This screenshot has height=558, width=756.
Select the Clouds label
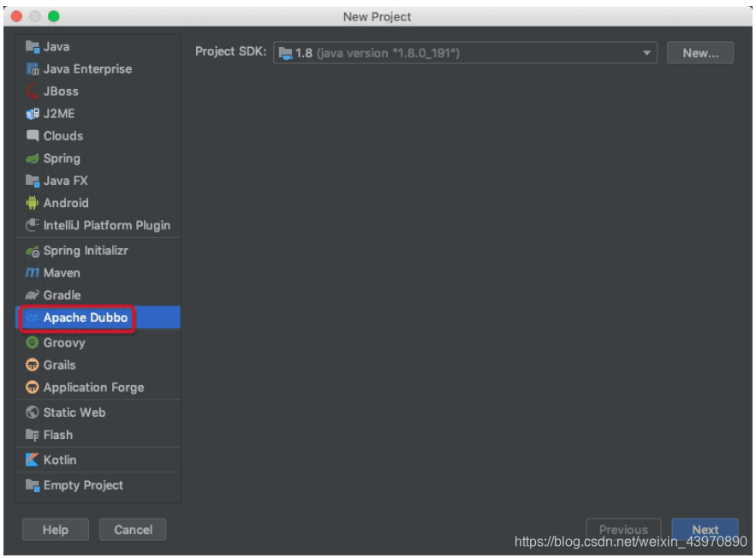[63, 136]
